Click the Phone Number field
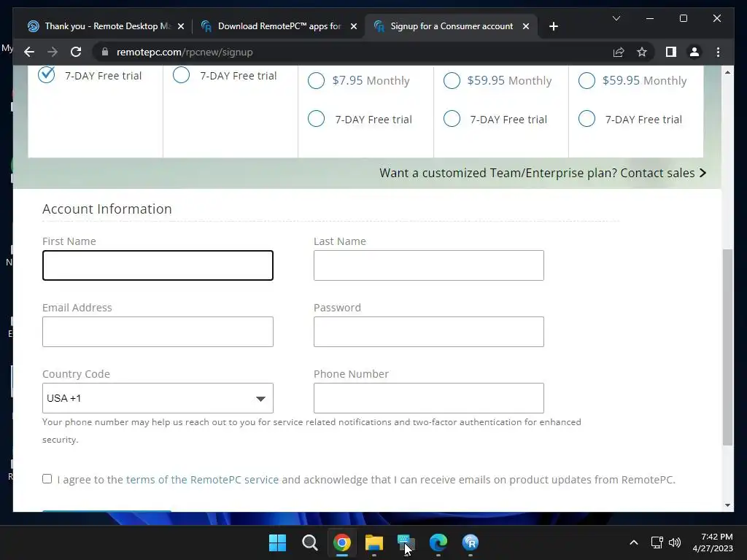Image resolution: width=747 pixels, height=560 pixels. (x=429, y=398)
